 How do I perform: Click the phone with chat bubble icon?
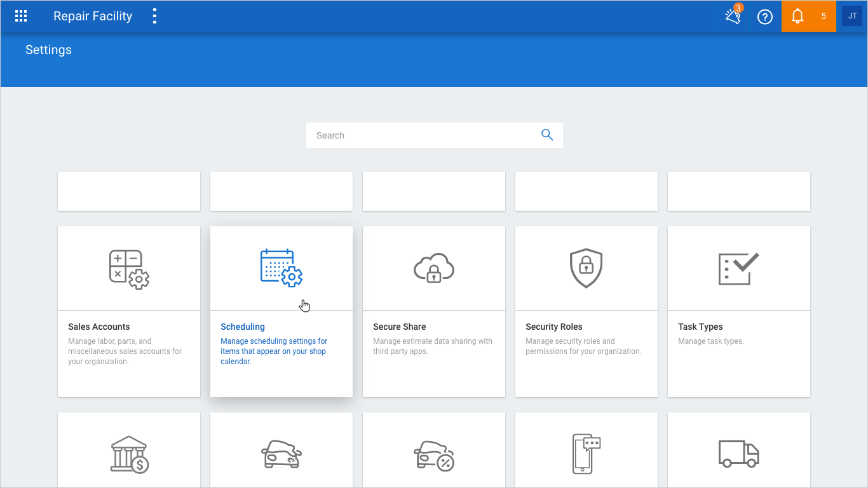click(x=587, y=454)
